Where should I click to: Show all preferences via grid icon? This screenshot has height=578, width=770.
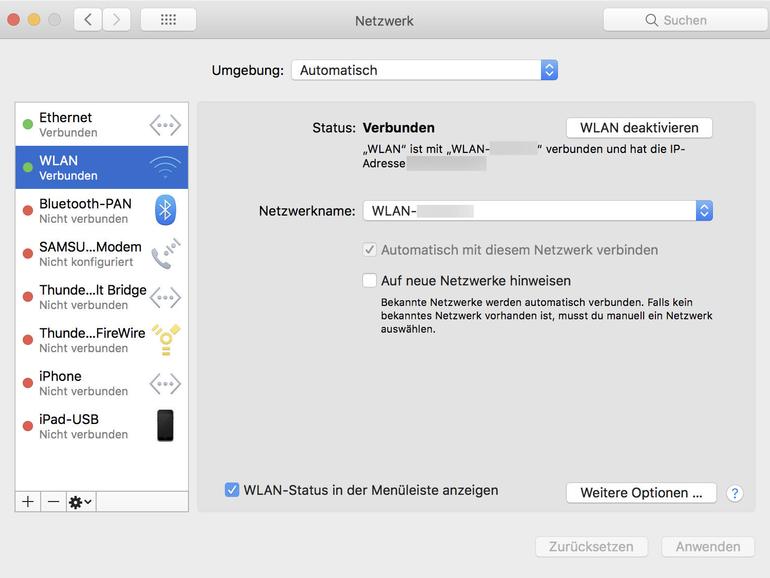click(x=168, y=20)
